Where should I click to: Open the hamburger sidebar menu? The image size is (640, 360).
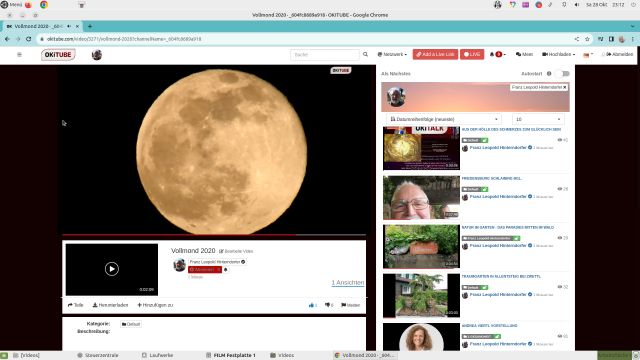(19, 54)
